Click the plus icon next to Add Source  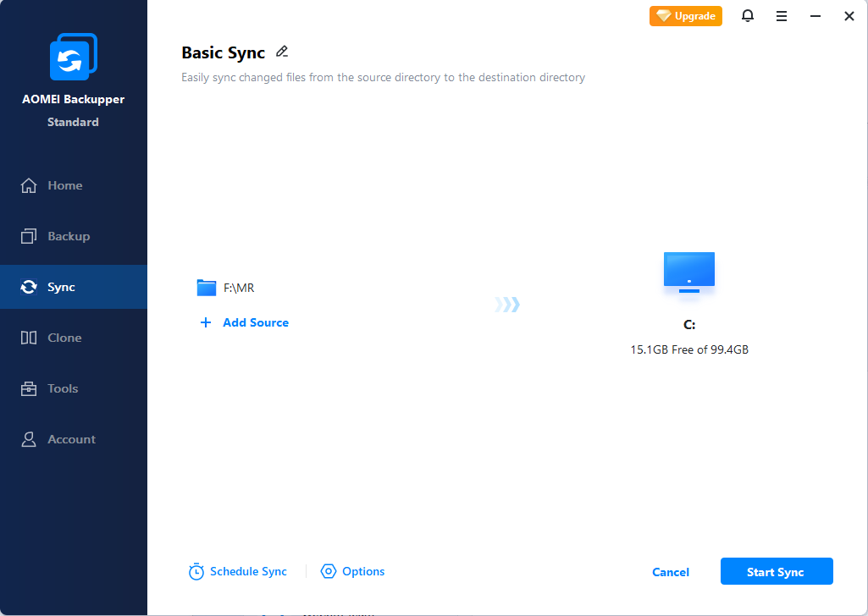(x=206, y=322)
